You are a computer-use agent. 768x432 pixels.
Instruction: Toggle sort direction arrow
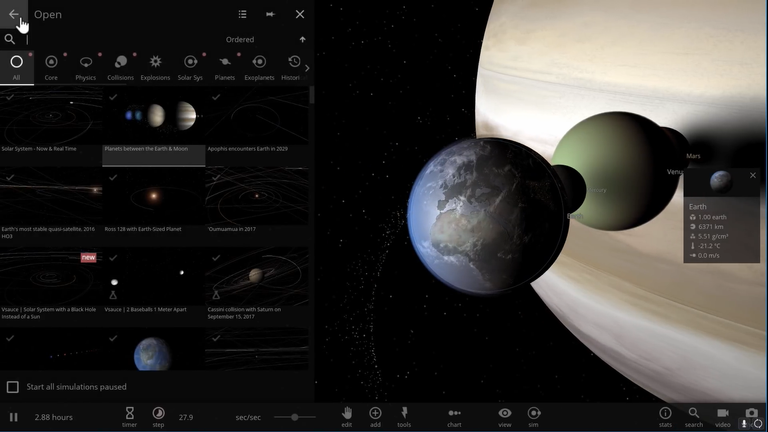tap(303, 39)
